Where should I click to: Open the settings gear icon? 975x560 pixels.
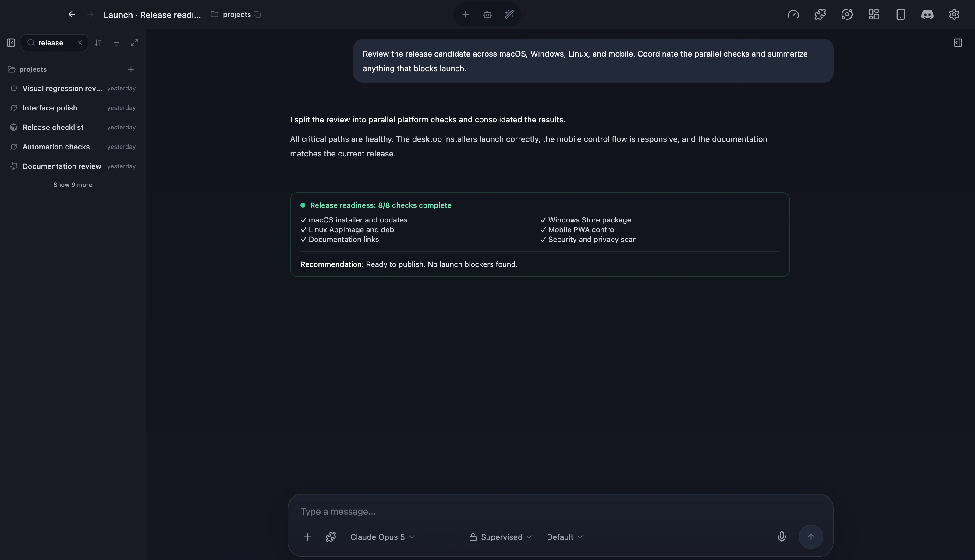tap(954, 15)
